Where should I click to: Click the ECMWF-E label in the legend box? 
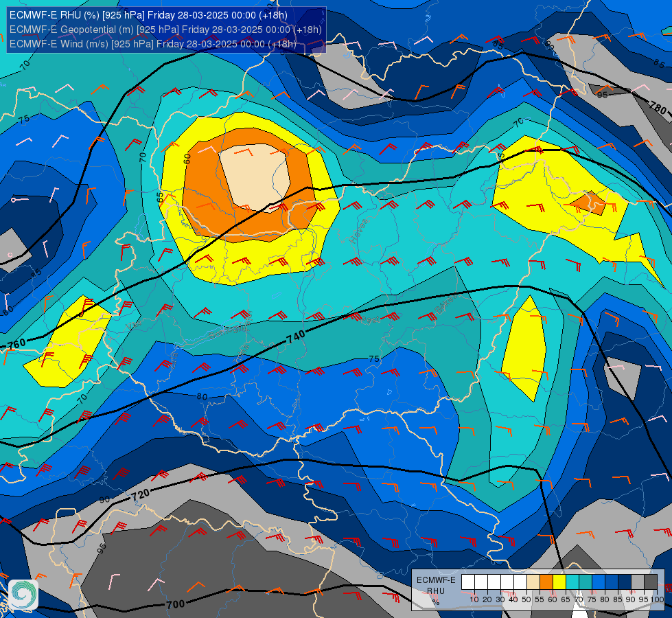[x=437, y=580]
